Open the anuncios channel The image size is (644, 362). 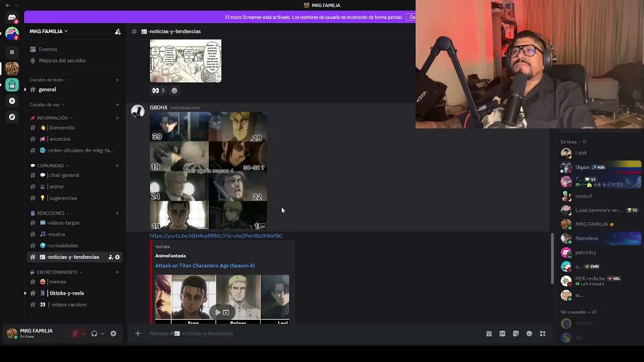click(x=75, y=139)
